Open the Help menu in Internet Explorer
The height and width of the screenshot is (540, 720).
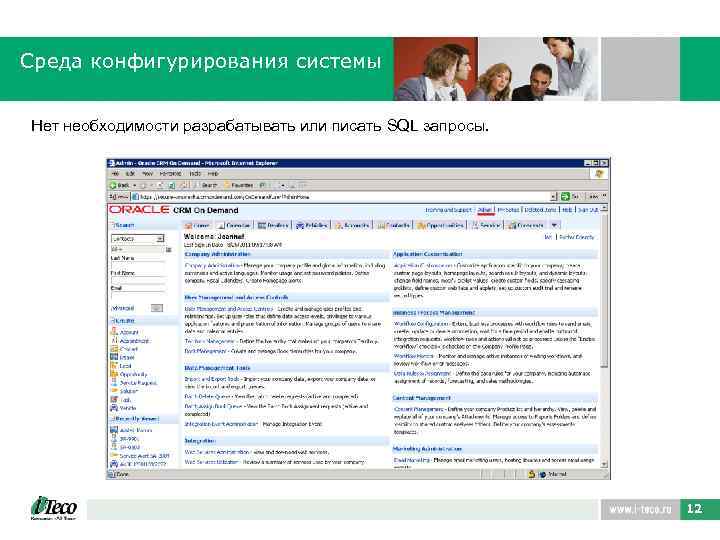(213, 174)
